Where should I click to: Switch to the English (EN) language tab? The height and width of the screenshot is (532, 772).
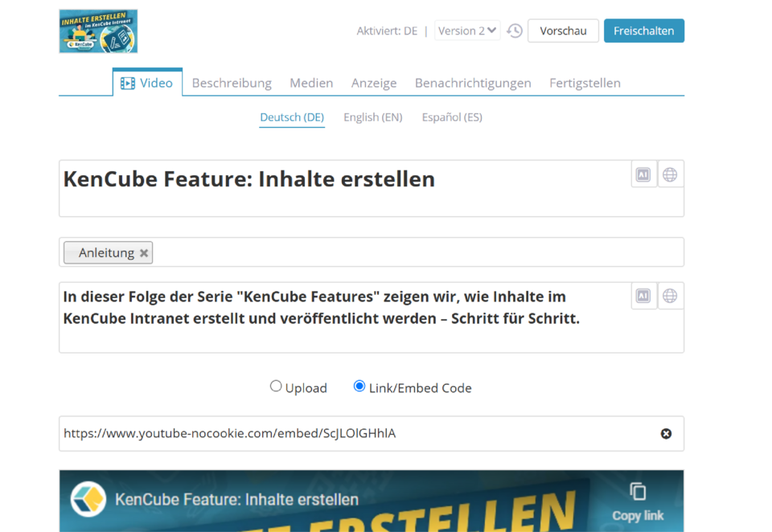tap(372, 117)
